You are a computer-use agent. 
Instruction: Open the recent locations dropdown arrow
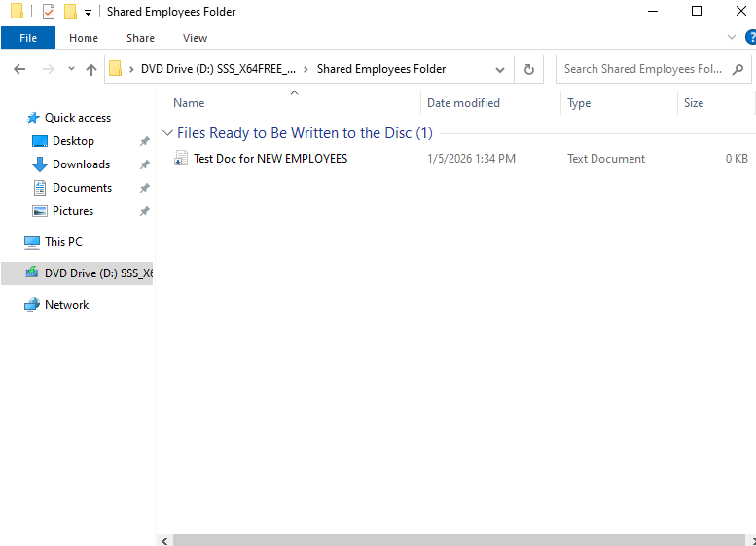71,69
